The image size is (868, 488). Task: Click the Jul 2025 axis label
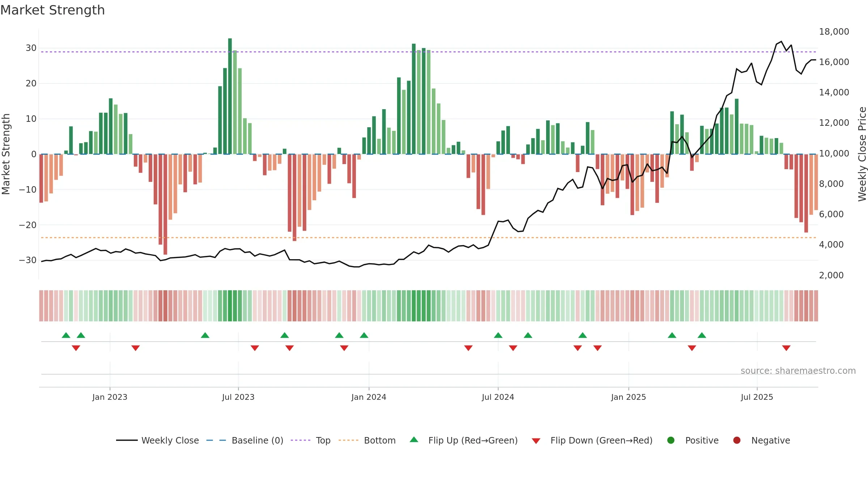pyautogui.click(x=757, y=397)
